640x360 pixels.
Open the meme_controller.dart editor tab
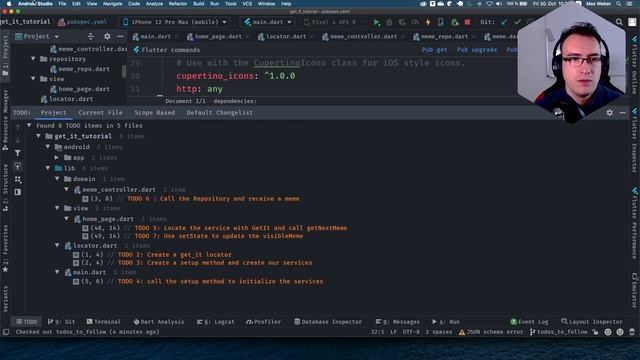click(x=363, y=36)
